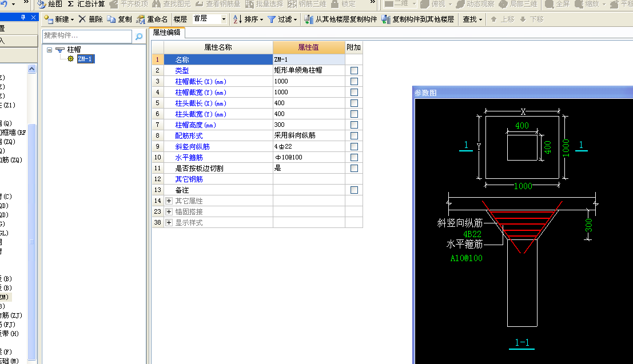
Task: Open 查找 dropdown menu
Action: (472, 19)
